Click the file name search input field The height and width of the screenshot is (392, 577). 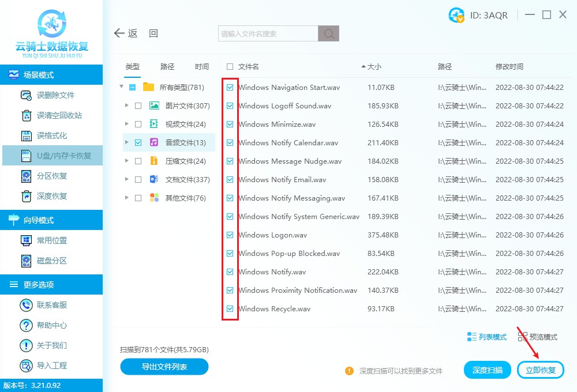click(x=268, y=33)
